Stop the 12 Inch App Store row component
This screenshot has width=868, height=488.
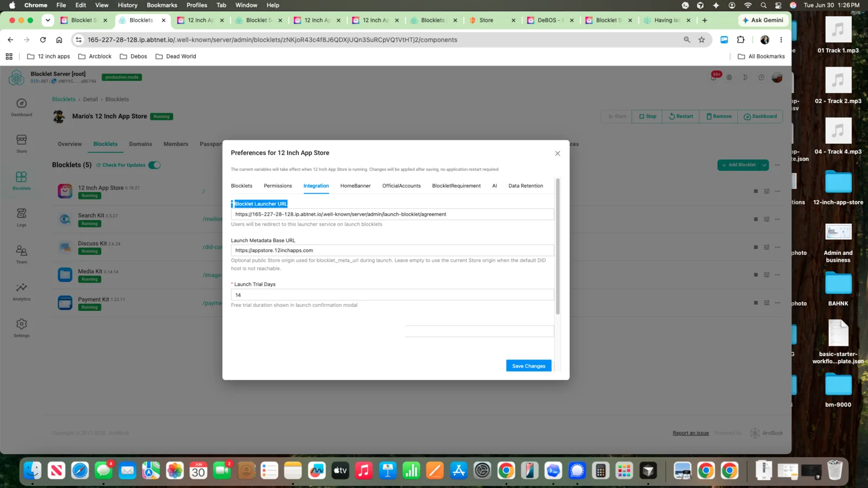click(756, 191)
